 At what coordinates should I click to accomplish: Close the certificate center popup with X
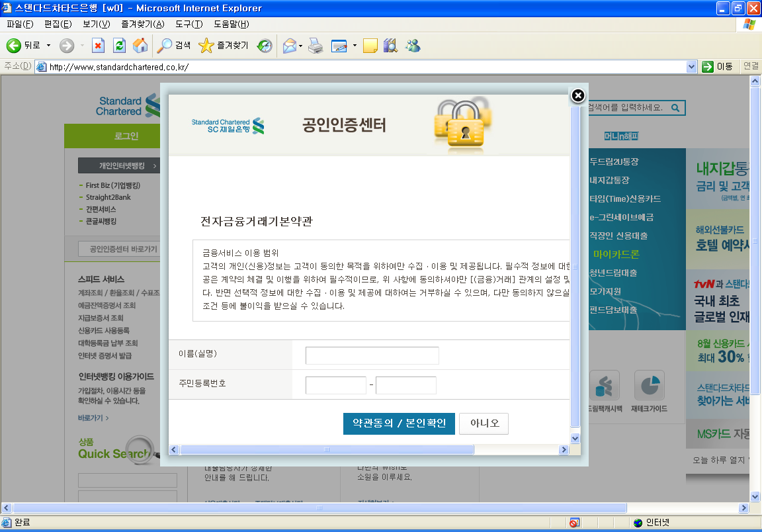click(578, 96)
